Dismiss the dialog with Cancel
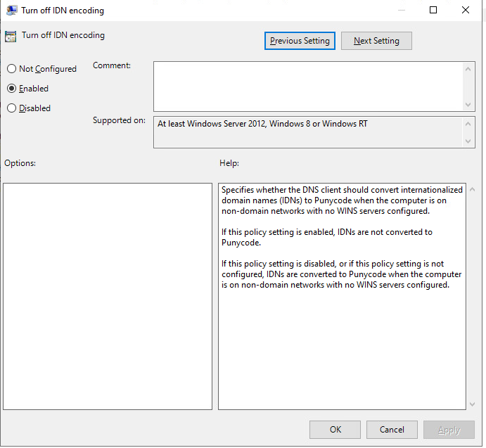Image resolution: width=486 pixels, height=448 pixels. pyautogui.click(x=392, y=430)
